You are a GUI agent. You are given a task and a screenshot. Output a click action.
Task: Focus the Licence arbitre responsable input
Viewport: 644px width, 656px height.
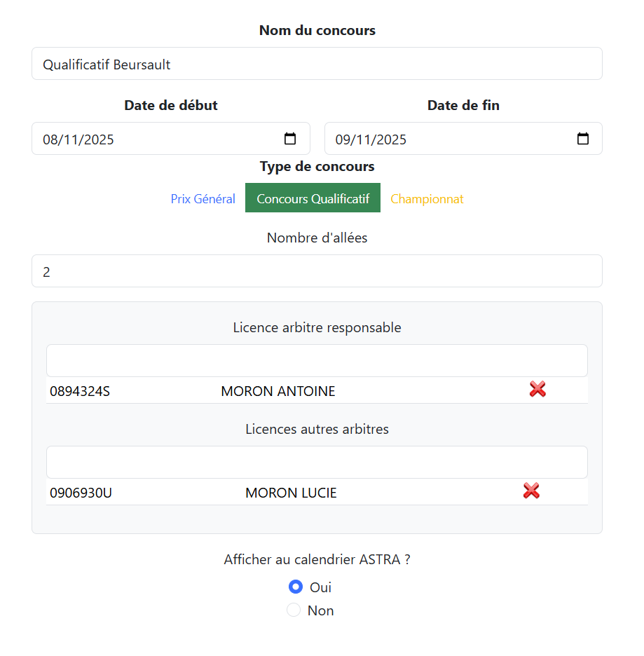coord(317,360)
